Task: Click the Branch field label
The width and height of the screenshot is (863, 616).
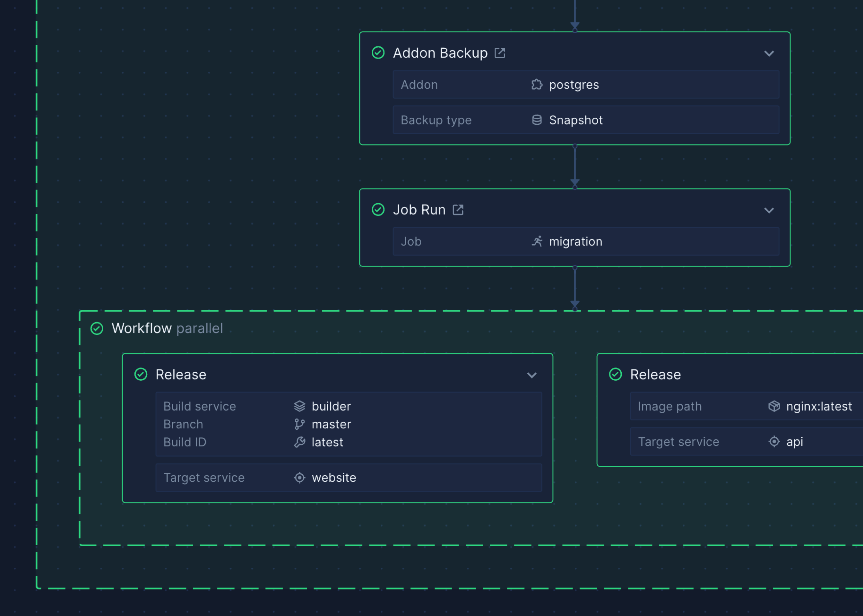Action: pyautogui.click(x=183, y=424)
